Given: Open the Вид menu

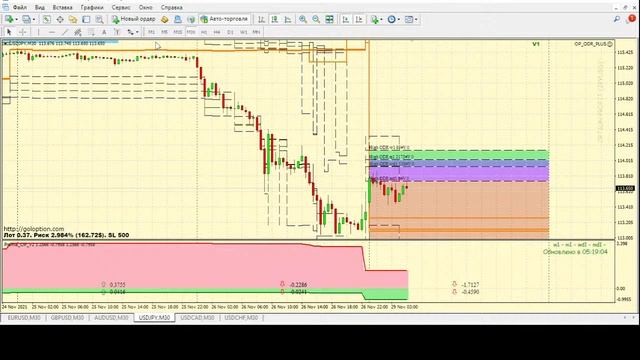Looking at the screenshot, I should click(x=40, y=7).
